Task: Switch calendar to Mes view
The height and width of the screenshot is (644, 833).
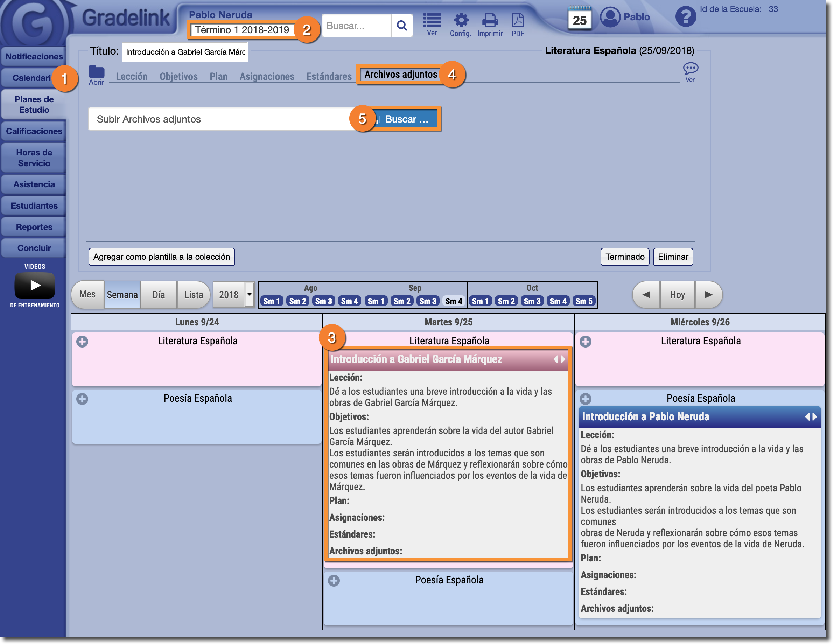Action: click(88, 295)
